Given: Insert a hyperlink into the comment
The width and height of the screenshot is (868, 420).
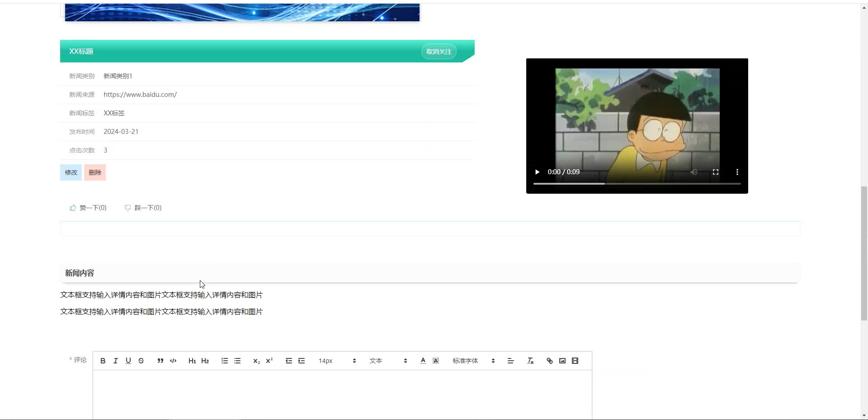Looking at the screenshot, I should tap(550, 361).
